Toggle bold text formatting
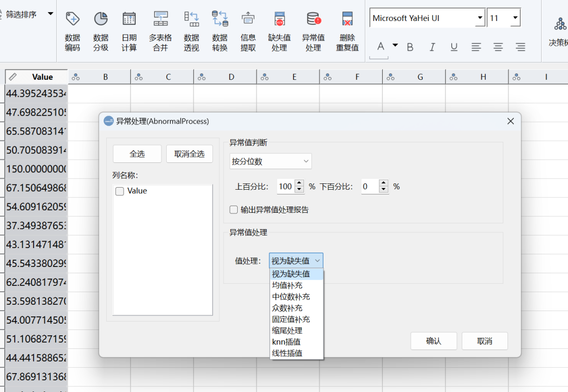 (x=410, y=47)
